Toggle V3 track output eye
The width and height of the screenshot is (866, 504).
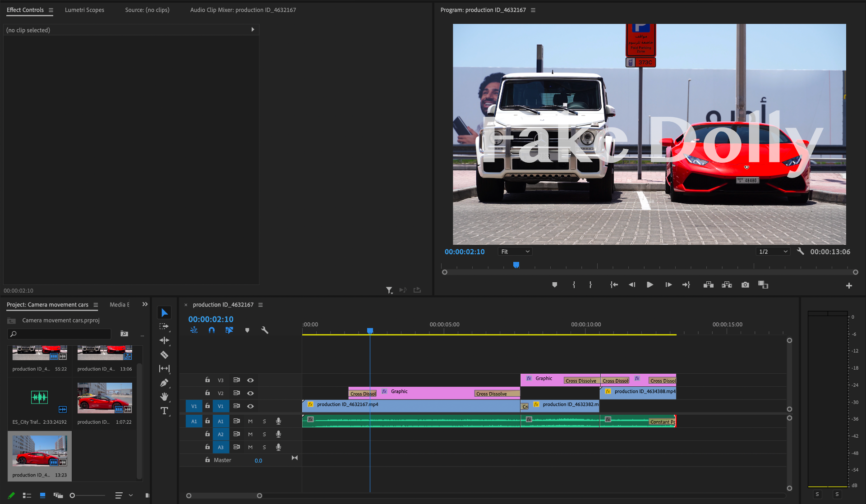pos(250,380)
